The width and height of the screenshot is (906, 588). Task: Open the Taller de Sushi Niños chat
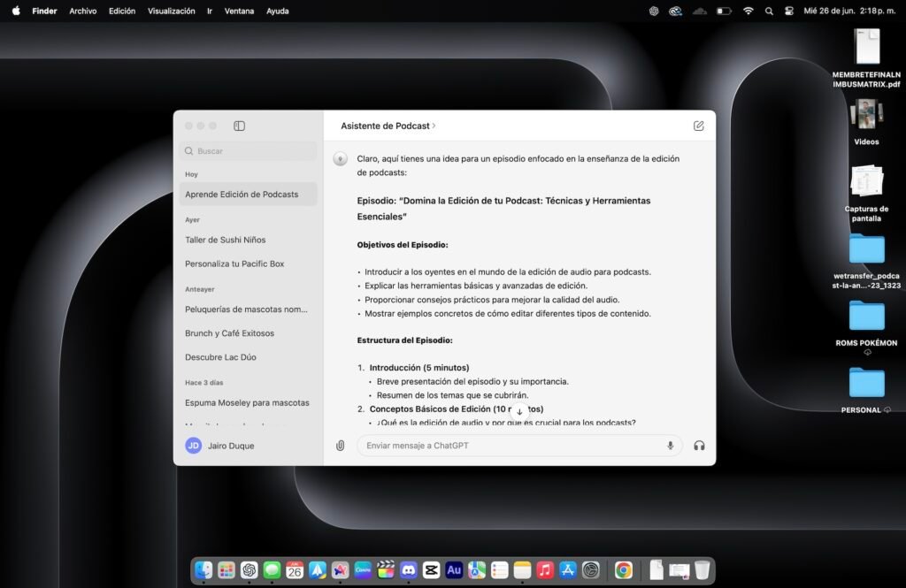pyautogui.click(x=249, y=240)
